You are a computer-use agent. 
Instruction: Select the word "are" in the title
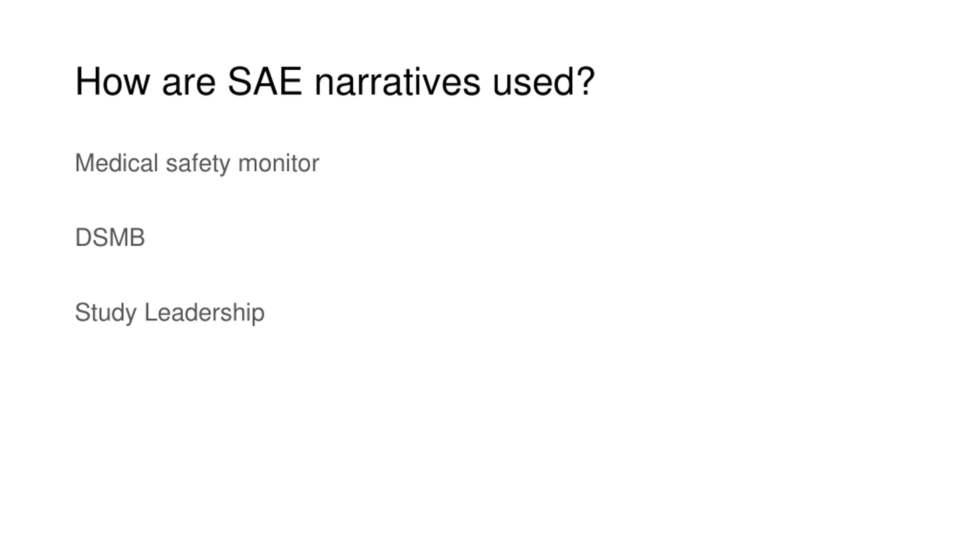coord(189,85)
